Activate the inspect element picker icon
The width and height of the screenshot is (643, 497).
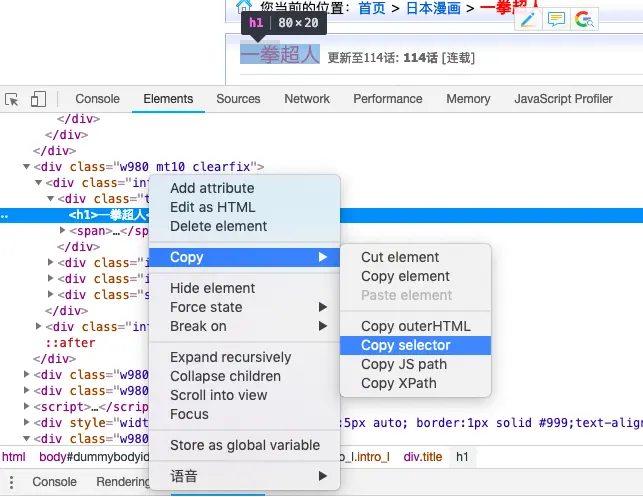point(11,99)
